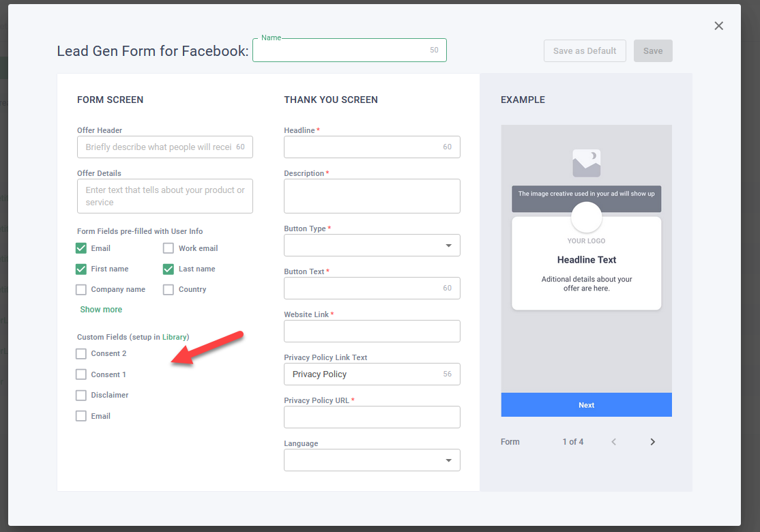The height and width of the screenshot is (532, 760).
Task: Focus the form Name input field
Action: tap(349, 50)
